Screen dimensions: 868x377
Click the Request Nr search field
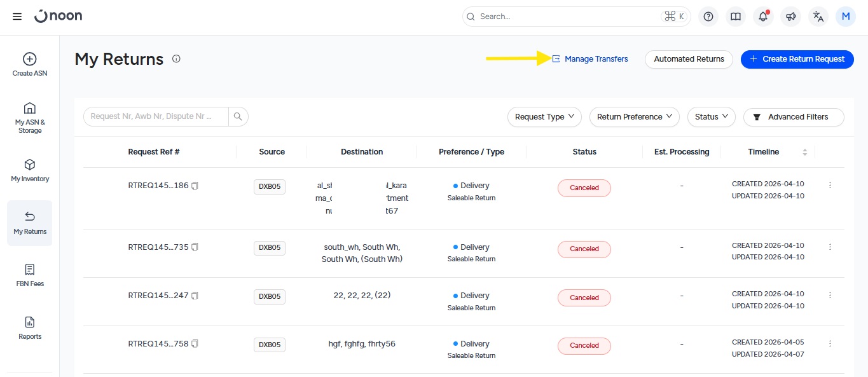point(156,116)
